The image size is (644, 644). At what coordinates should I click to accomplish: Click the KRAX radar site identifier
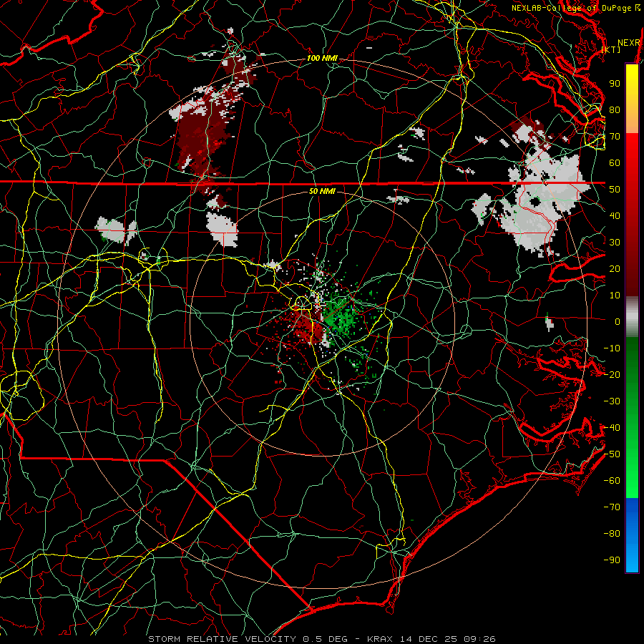[380, 639]
